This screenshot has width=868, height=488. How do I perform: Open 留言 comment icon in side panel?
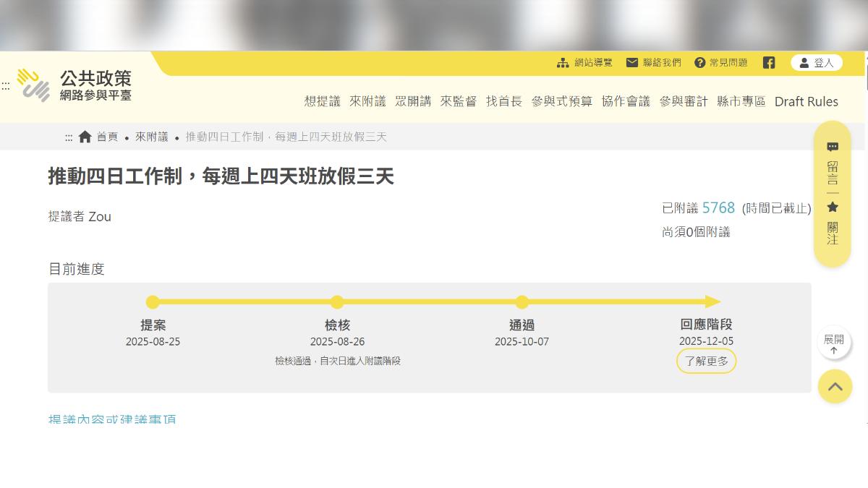[833, 147]
